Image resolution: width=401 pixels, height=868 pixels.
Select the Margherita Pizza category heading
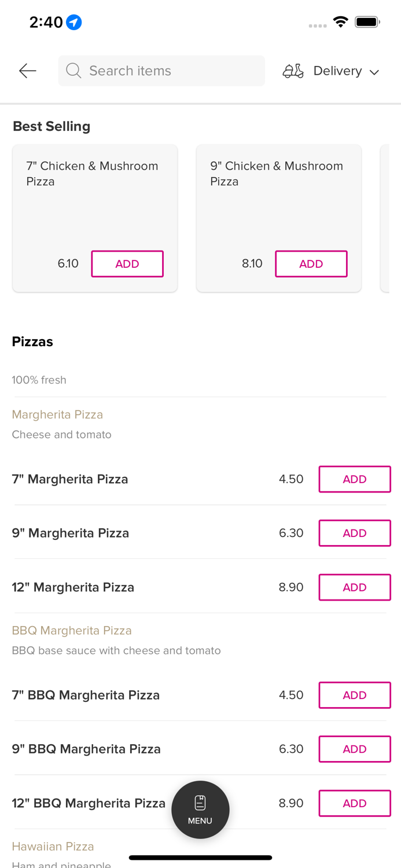57,414
